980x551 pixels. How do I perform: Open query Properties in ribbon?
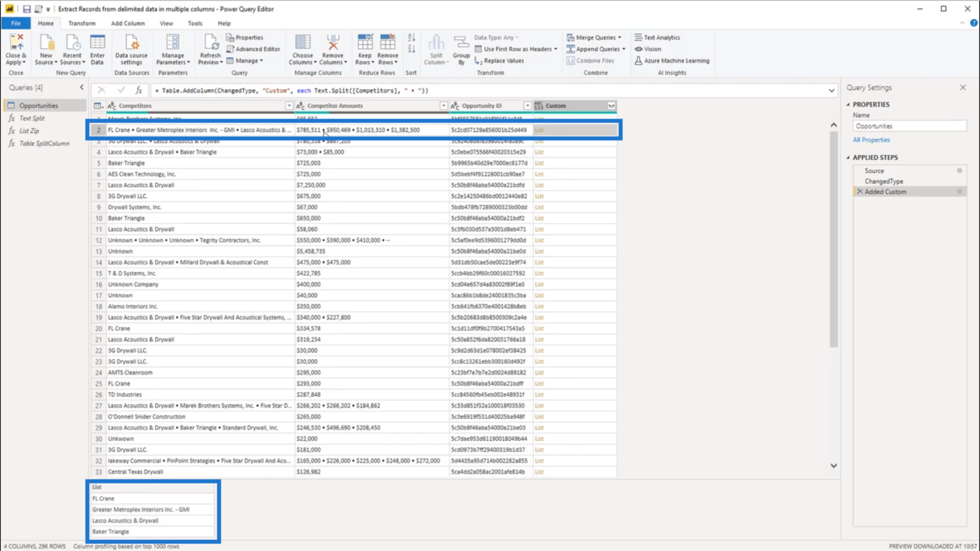[x=245, y=37]
